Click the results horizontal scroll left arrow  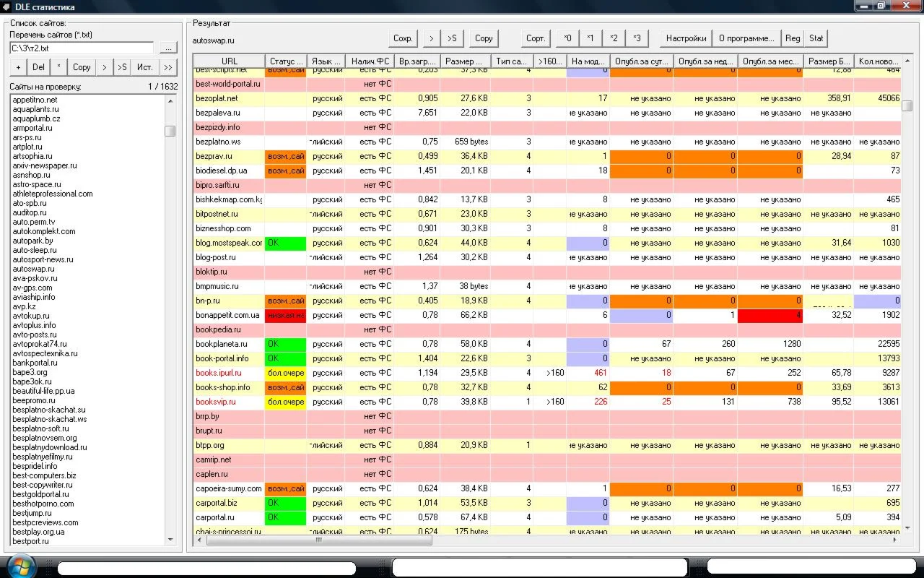tap(199, 540)
